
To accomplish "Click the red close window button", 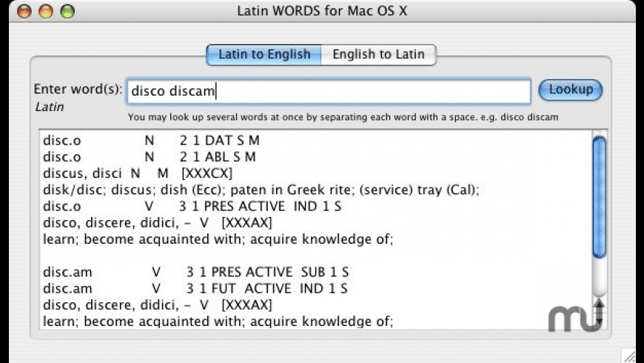I will (x=24, y=11).
